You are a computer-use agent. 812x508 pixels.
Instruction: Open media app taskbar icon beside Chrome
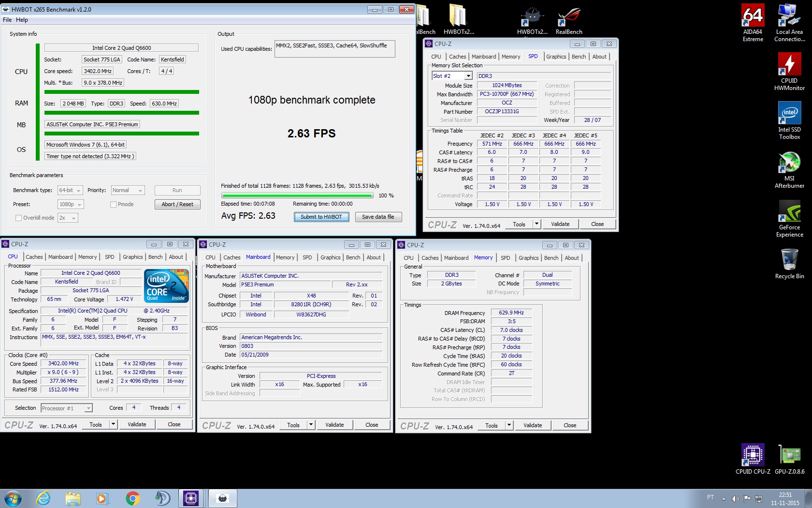[x=162, y=498]
